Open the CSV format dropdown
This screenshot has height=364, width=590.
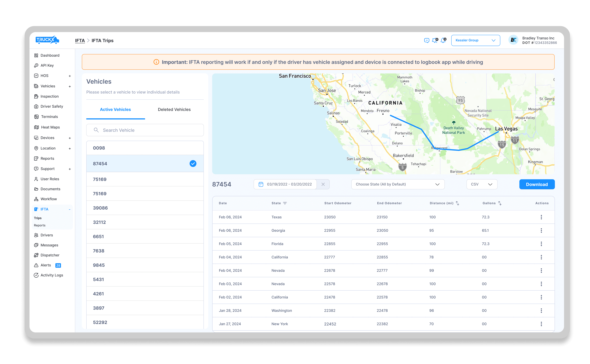[x=482, y=184]
